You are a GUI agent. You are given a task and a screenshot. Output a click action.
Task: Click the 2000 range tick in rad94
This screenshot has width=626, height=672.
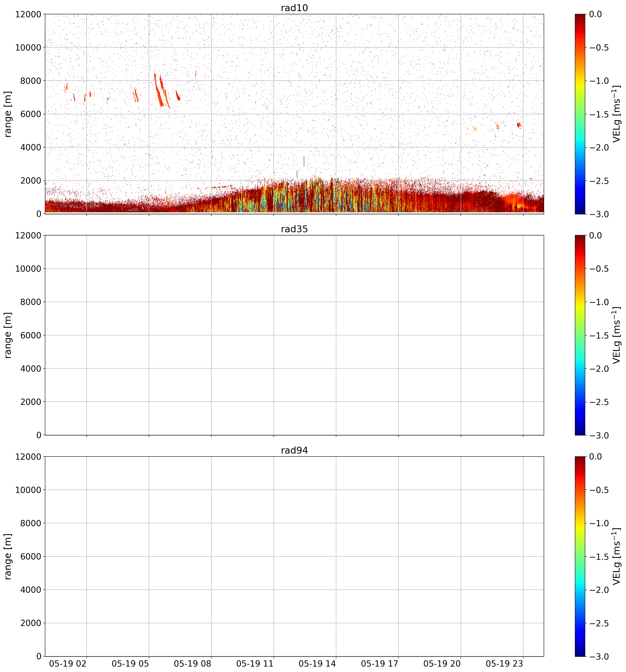30,623
